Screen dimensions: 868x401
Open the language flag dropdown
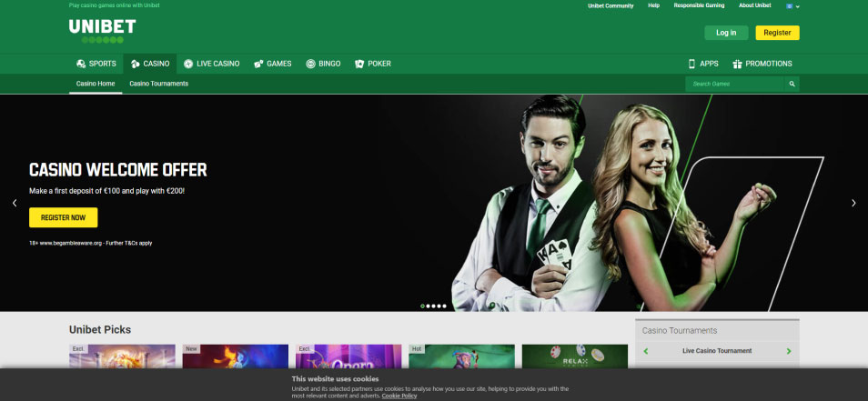click(792, 6)
